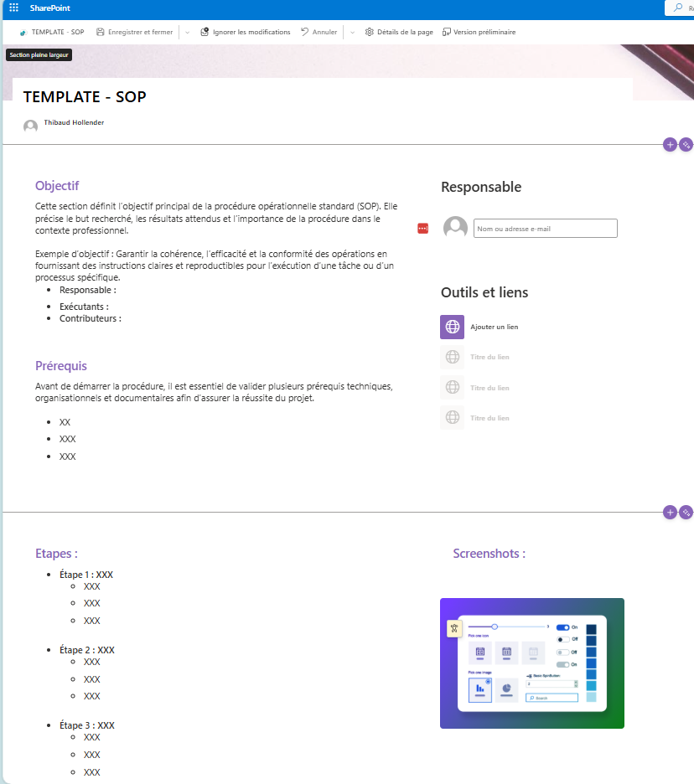The height and width of the screenshot is (784, 694).
Task: Click Ignorer les modifications
Action: pos(246,33)
